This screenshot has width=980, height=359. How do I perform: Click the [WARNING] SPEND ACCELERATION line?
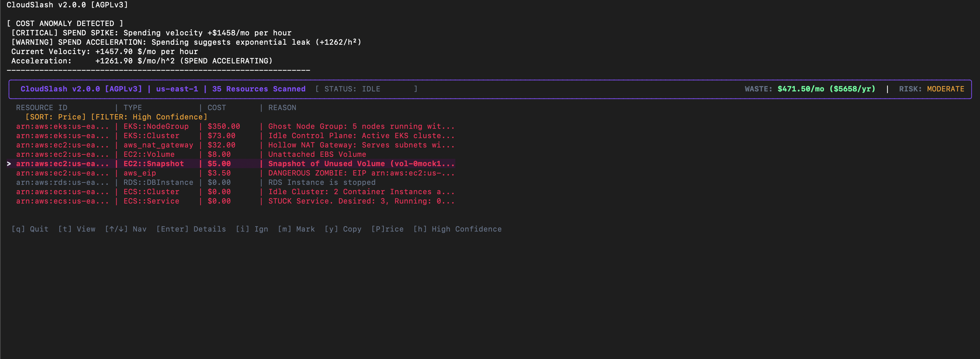pos(186,42)
